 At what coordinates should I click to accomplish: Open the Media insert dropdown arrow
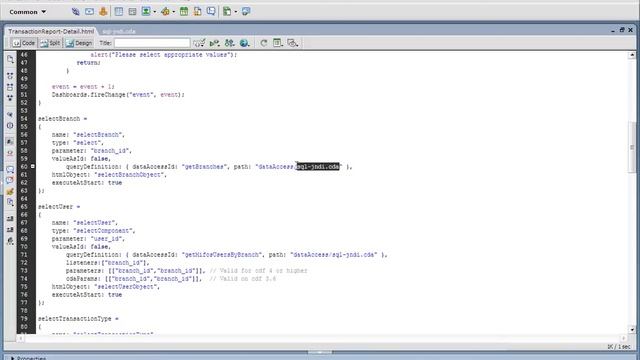coord(174,12)
